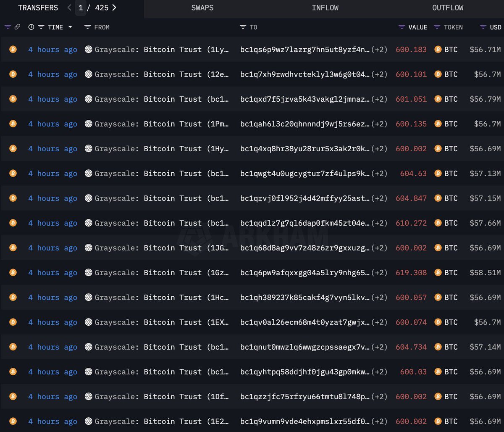
Task: Click Grayscale logo in 12e... row
Action: click(x=88, y=74)
